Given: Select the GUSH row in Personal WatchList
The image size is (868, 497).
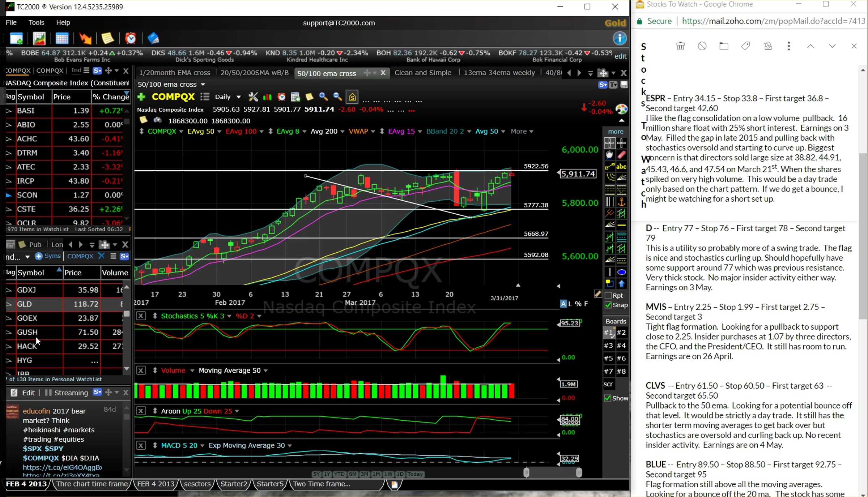Looking at the screenshot, I should 65,332.
